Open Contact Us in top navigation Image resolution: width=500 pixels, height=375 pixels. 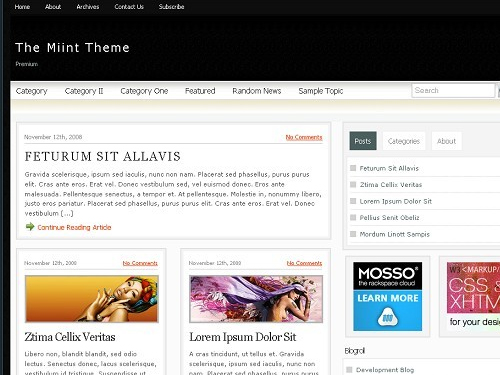coord(129,7)
